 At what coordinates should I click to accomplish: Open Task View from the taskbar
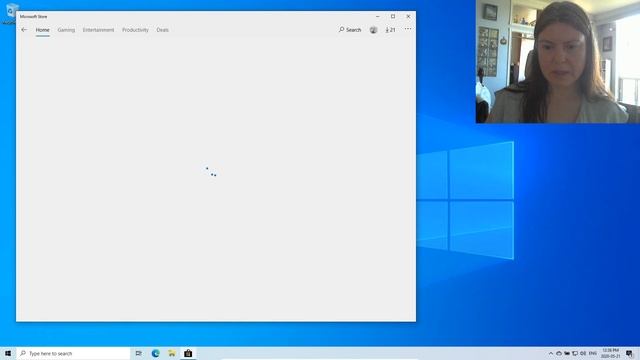tap(139, 353)
